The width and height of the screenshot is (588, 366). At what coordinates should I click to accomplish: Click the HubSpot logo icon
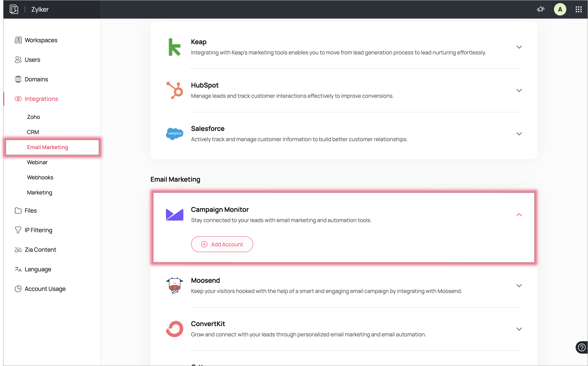tap(174, 90)
